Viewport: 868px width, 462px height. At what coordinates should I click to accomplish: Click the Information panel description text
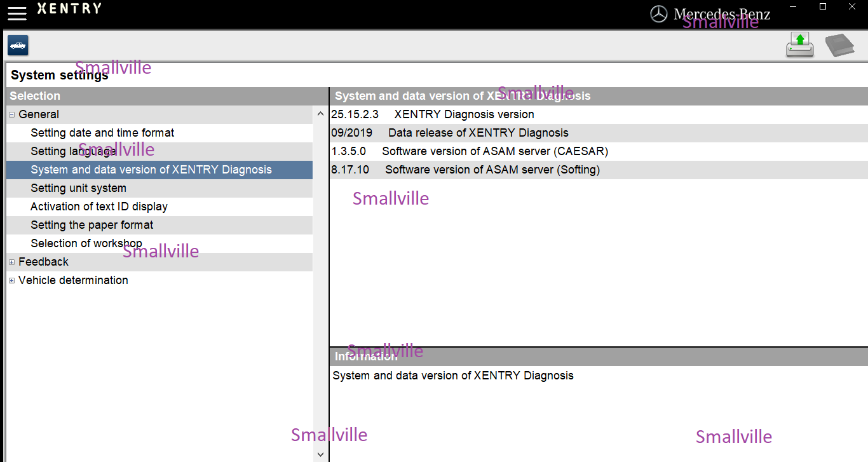click(x=453, y=376)
